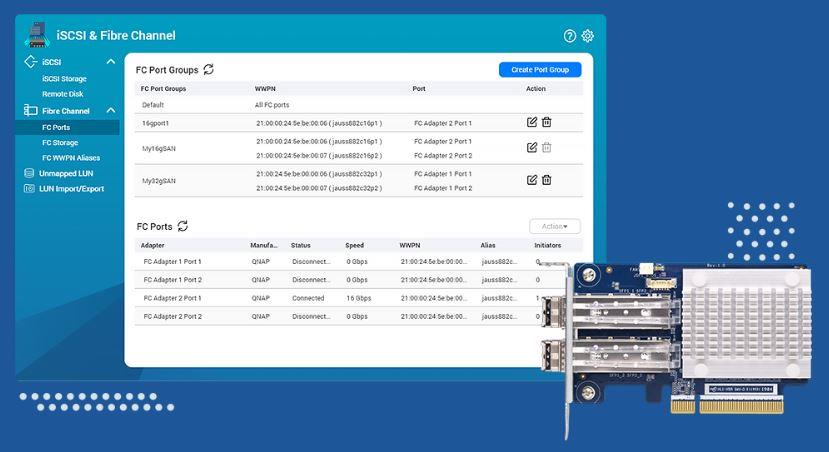829x452 pixels.
Task: Open iSCSI Storage in the sidebar
Action: coord(64,79)
